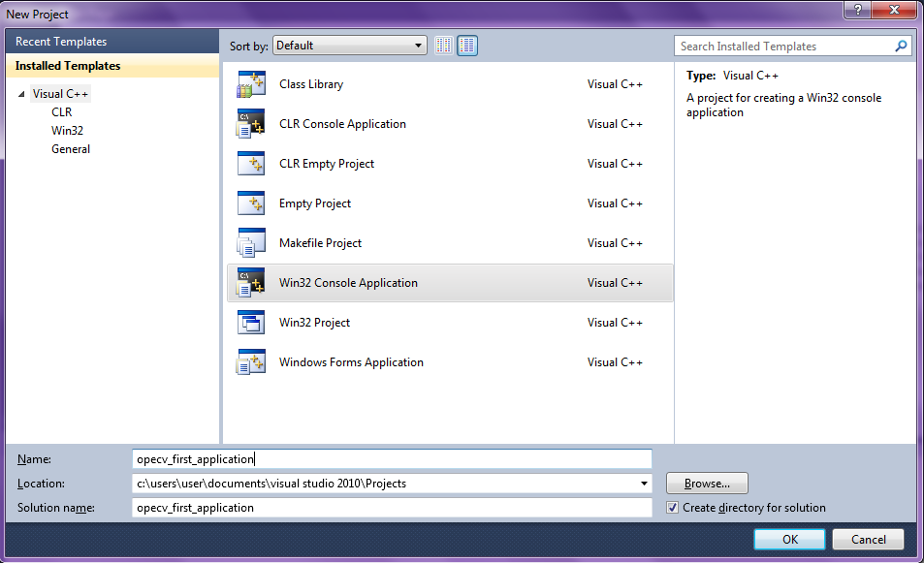Click the search magnifier icon
The width and height of the screenshot is (924, 563).
[901, 46]
